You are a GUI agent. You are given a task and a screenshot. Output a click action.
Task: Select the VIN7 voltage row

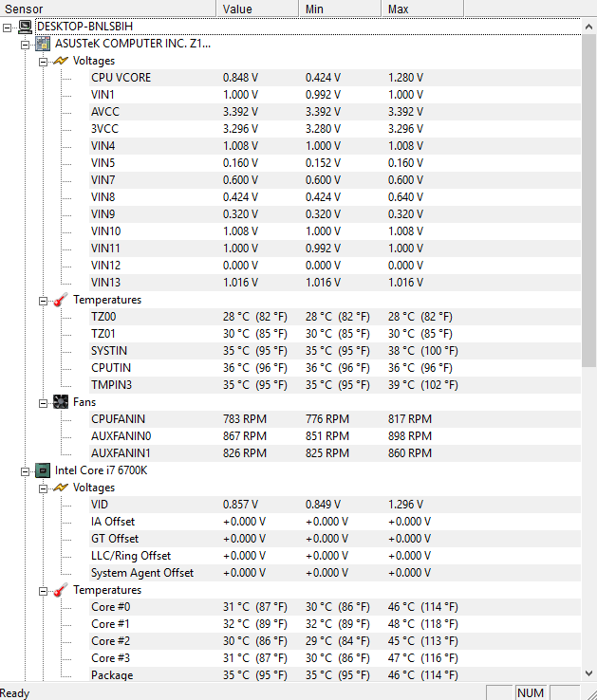pos(335,180)
